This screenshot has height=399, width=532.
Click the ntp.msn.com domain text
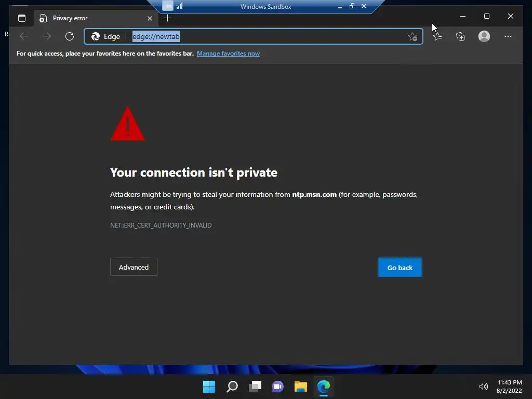click(314, 194)
